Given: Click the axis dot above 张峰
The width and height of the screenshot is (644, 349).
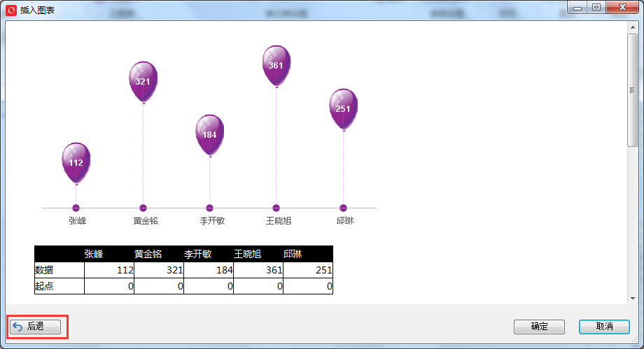Looking at the screenshot, I should click(x=76, y=208).
